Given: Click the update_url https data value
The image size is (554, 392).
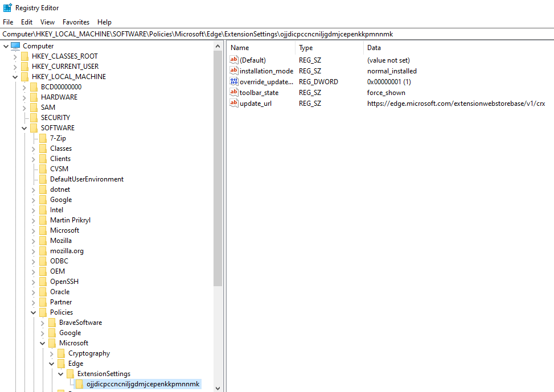Looking at the screenshot, I should 456,104.
